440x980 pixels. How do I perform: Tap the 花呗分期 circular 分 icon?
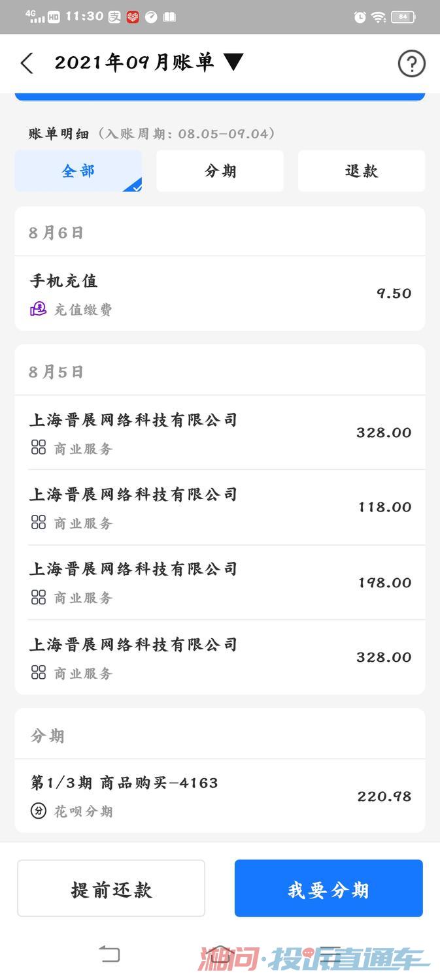[x=39, y=811]
